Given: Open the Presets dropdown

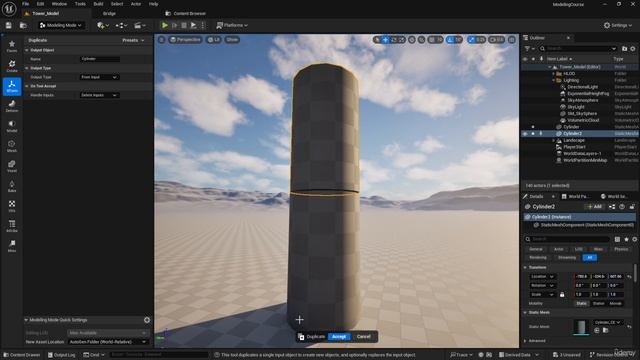Looking at the screenshot, I should click(x=133, y=40).
